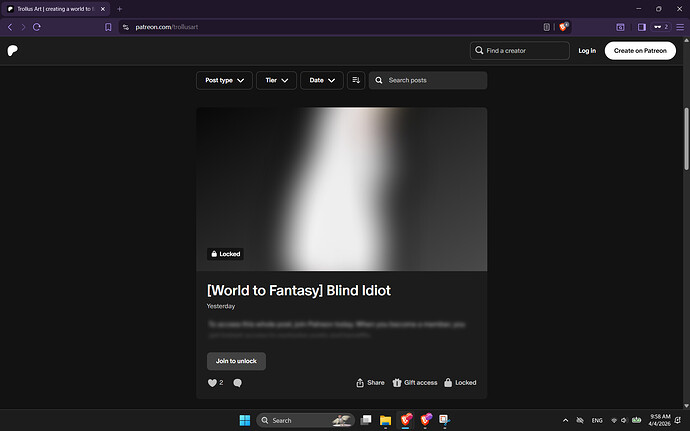This screenshot has width=690, height=431.
Task: Open site settings icon in address bar
Action: [x=126, y=27]
